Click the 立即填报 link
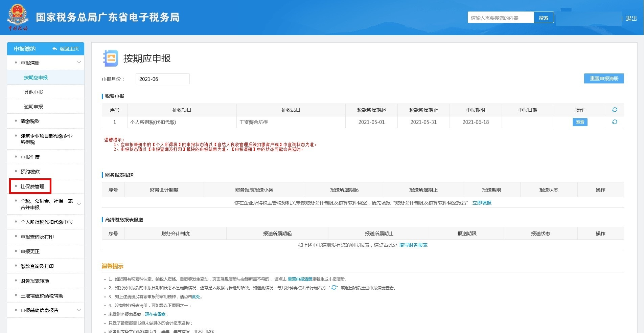The height and width of the screenshot is (333, 644). [x=482, y=203]
